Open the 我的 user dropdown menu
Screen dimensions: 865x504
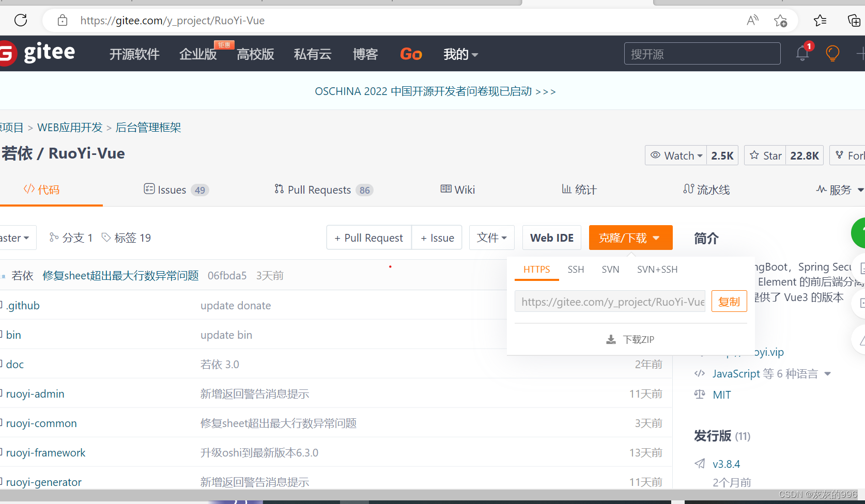[x=460, y=54]
